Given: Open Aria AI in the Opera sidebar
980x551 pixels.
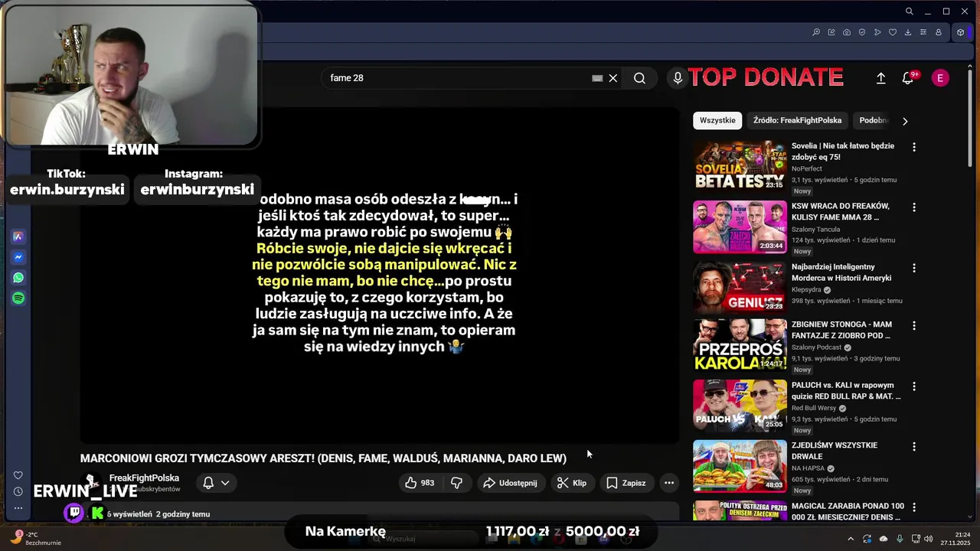Looking at the screenshot, I should (18, 237).
